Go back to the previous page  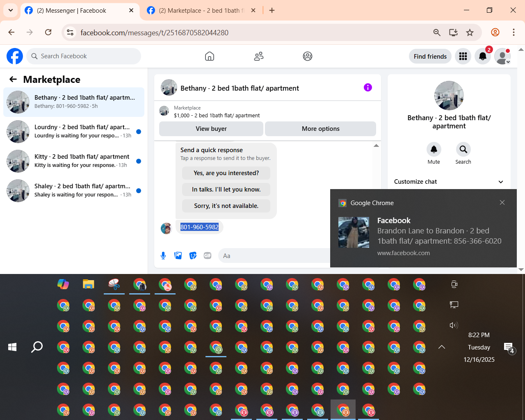[11, 32]
